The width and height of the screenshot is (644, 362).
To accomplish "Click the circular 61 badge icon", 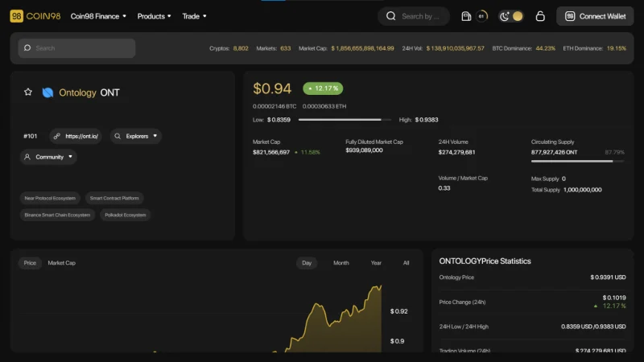I will (x=481, y=16).
